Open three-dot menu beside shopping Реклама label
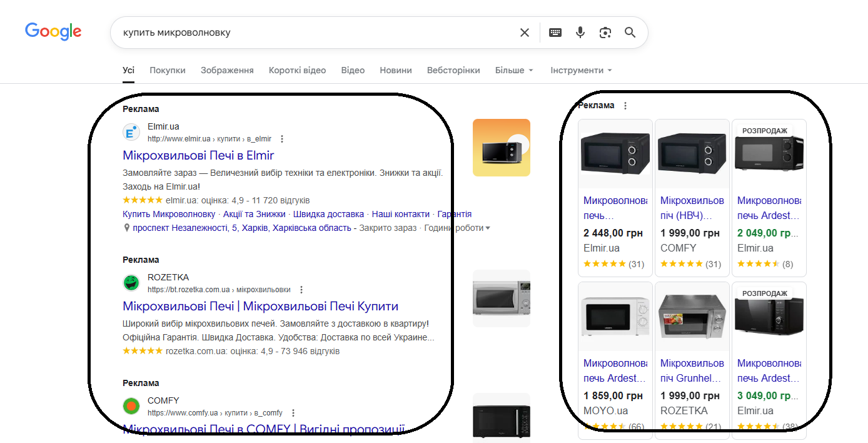 click(625, 106)
